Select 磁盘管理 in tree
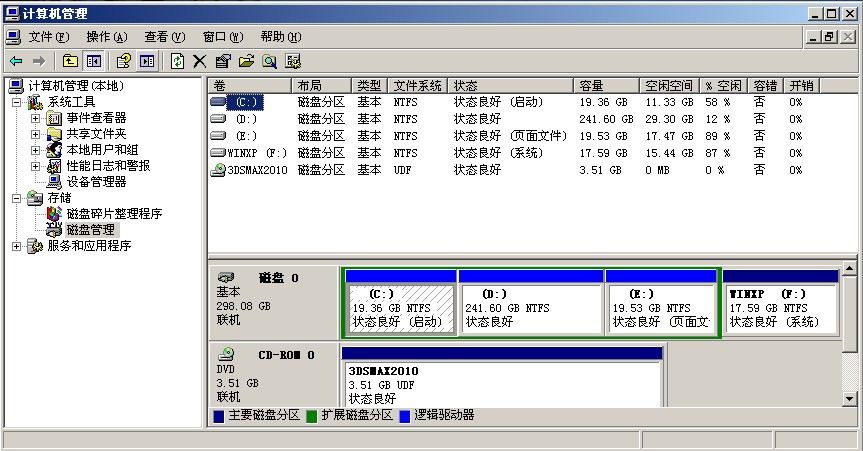The width and height of the screenshot is (863, 451). [91, 230]
